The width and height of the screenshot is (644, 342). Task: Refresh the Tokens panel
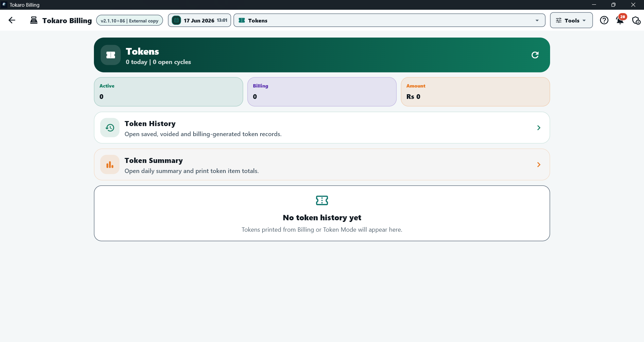pyautogui.click(x=535, y=55)
